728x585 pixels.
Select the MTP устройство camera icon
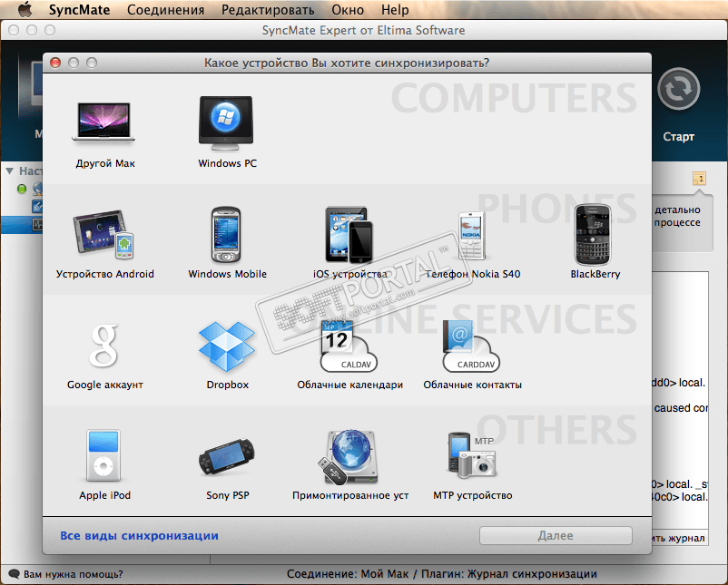click(472, 455)
